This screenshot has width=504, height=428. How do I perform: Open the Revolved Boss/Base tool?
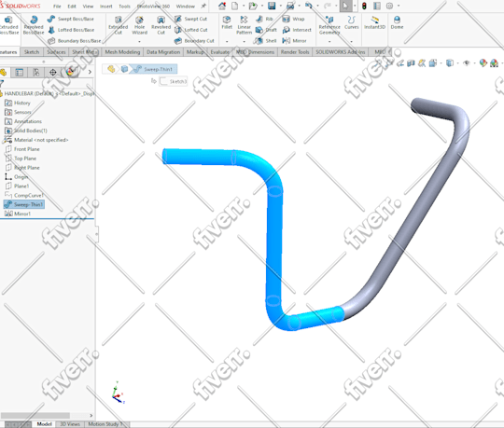pos(34,25)
